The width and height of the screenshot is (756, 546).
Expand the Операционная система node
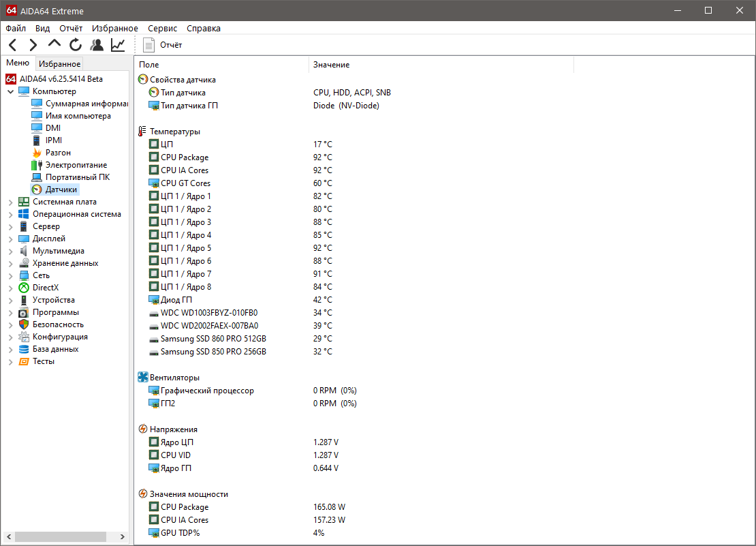(x=11, y=215)
